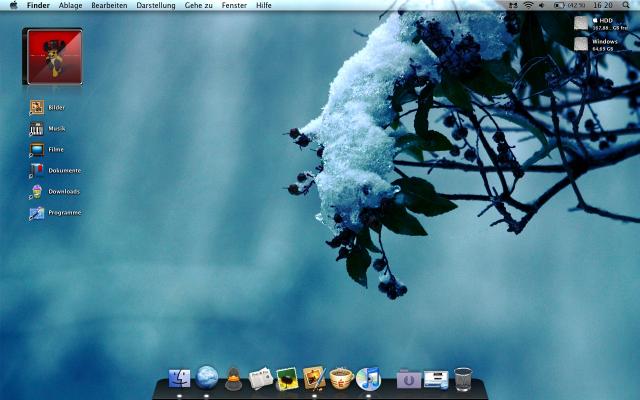Screen dimensions: 640x400
Task: Open the Ablage menu
Action: pyautogui.click(x=71, y=5)
